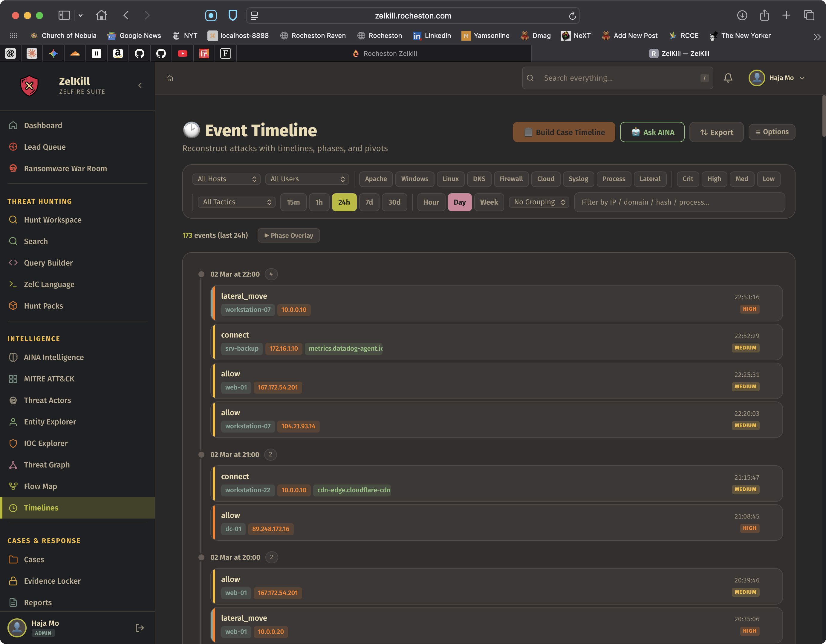Click the notifications bell icon

point(728,78)
